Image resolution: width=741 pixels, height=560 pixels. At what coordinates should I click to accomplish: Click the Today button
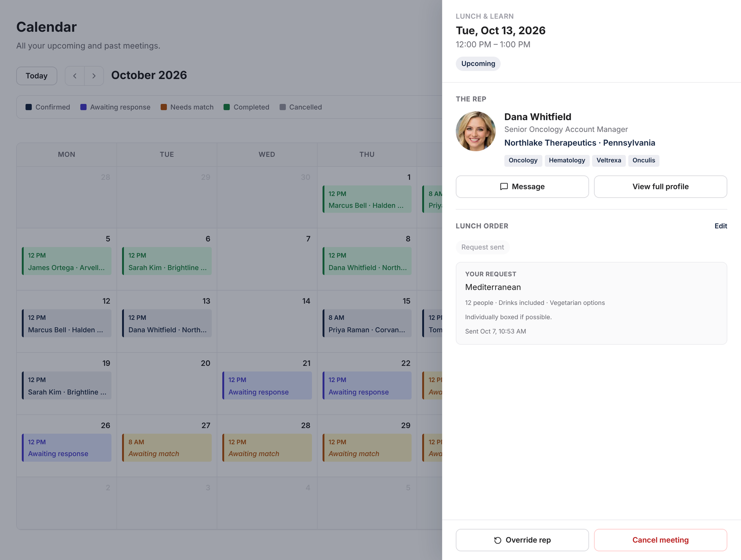(x=37, y=76)
